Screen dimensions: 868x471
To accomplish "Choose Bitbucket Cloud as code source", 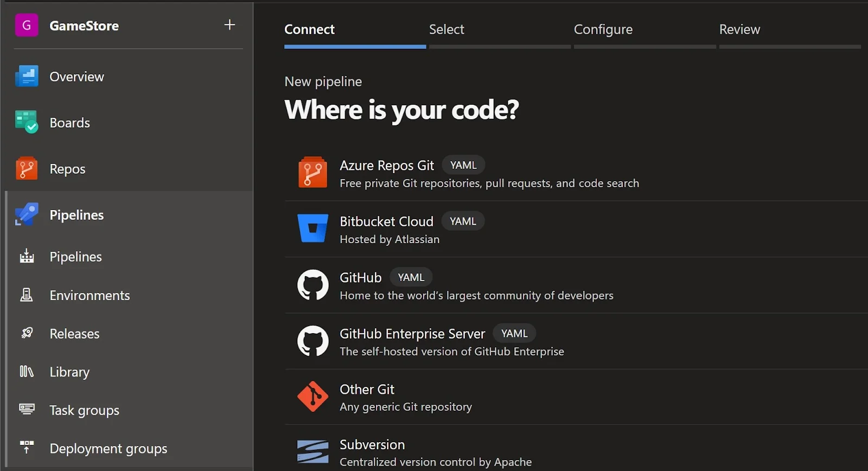I will click(576, 229).
